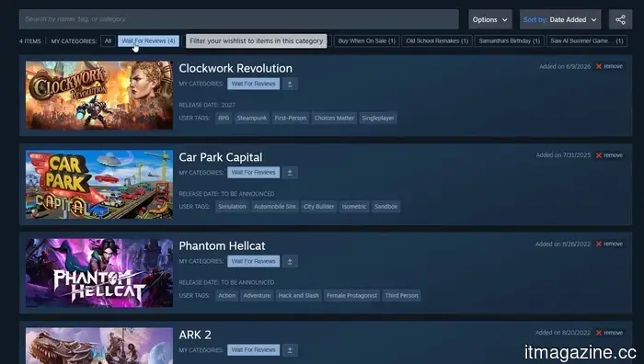The image size is (644, 364).
Task: Click Clockwork Revolution's Wait For Reviews tag
Action: 253,84
